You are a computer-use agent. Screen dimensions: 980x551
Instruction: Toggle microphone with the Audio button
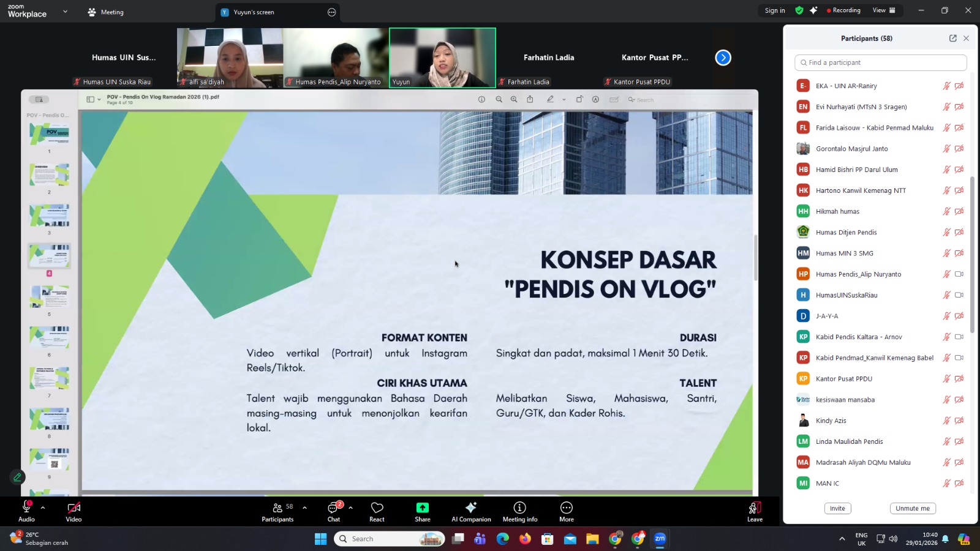[26, 511]
